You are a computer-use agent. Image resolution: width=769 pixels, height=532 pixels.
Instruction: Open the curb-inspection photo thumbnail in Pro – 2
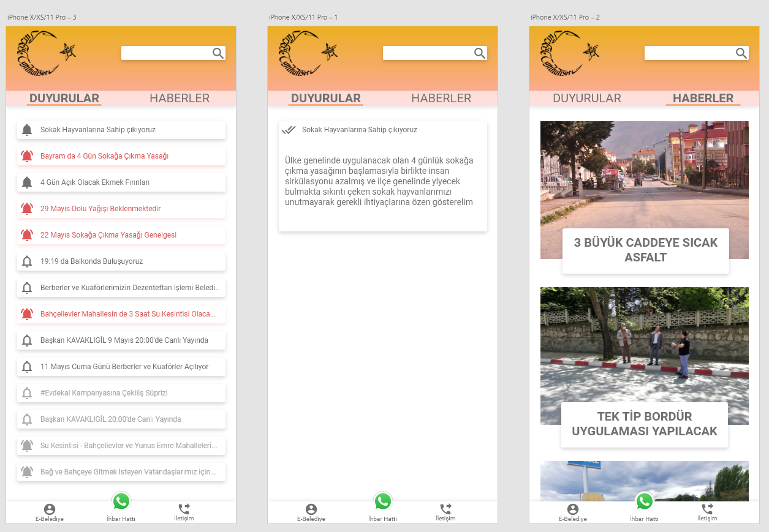pos(645,356)
